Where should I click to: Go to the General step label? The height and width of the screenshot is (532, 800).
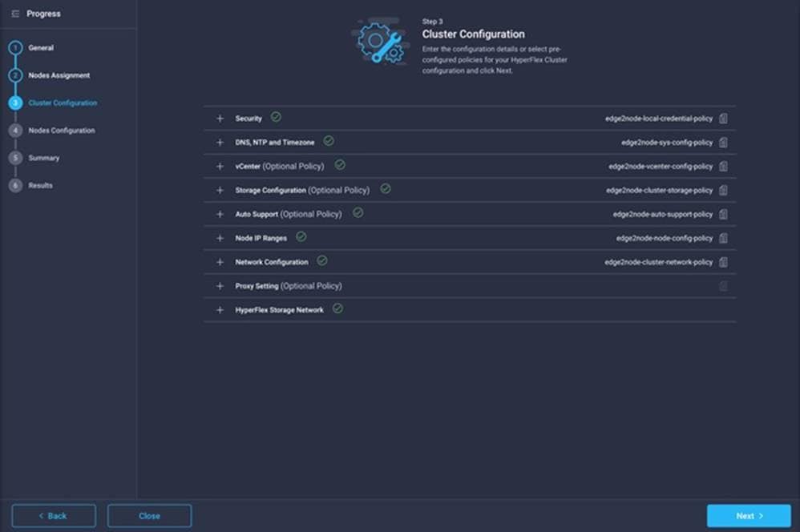(x=41, y=48)
